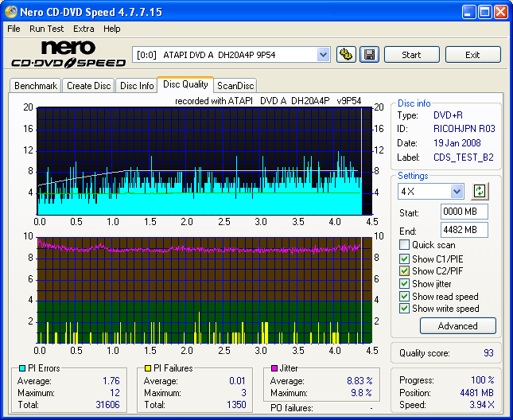Click the Speed 3.94 X value
Viewport: 513px width, 420px height.
point(482,405)
